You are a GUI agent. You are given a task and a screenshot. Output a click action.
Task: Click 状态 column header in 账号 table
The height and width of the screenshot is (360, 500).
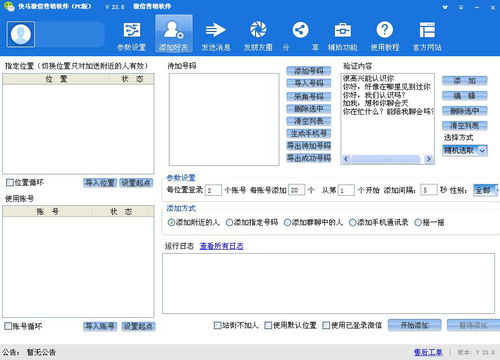(x=121, y=211)
